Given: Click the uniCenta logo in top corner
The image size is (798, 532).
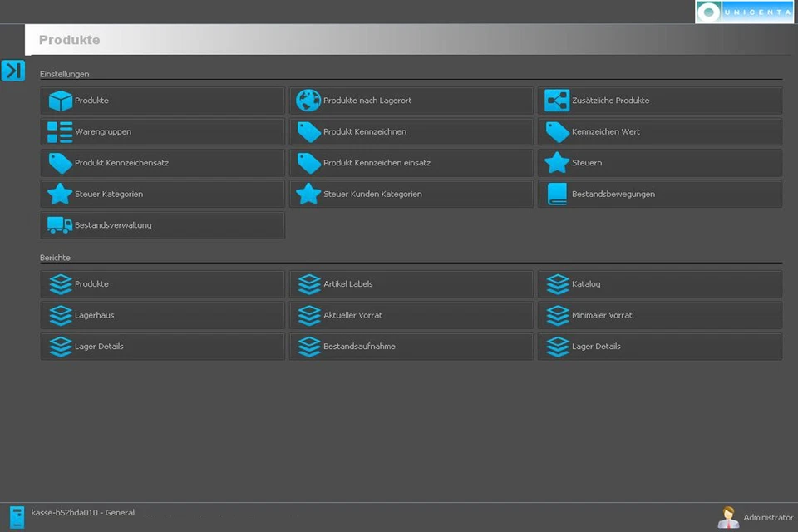Looking at the screenshot, I should [x=745, y=12].
